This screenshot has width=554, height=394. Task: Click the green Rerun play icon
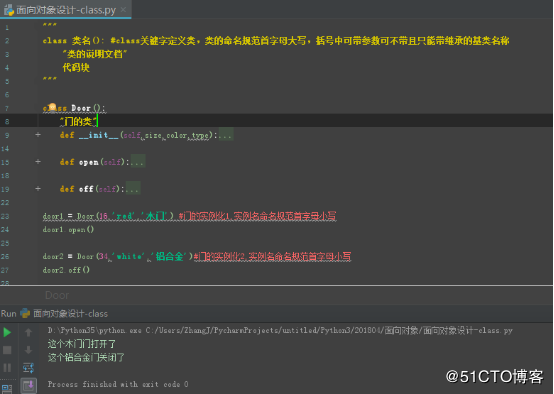coord(7,332)
